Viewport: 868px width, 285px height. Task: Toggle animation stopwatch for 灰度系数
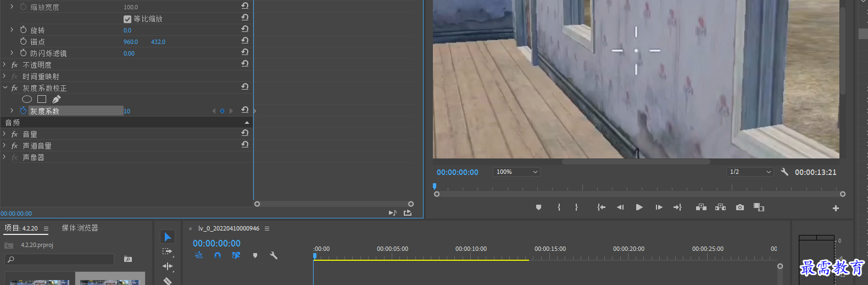pyautogui.click(x=23, y=111)
